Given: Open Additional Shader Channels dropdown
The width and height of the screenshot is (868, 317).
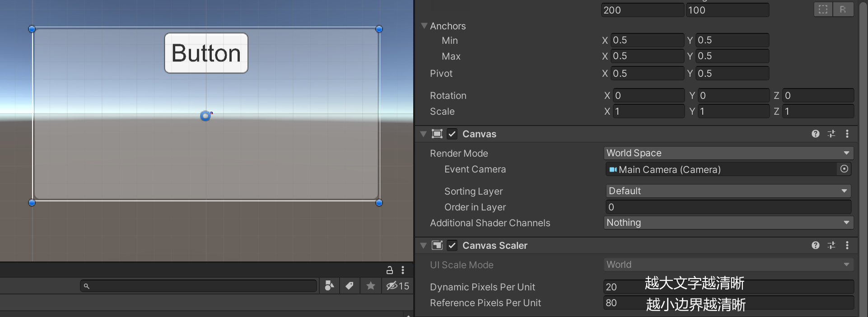Looking at the screenshot, I should coord(728,223).
